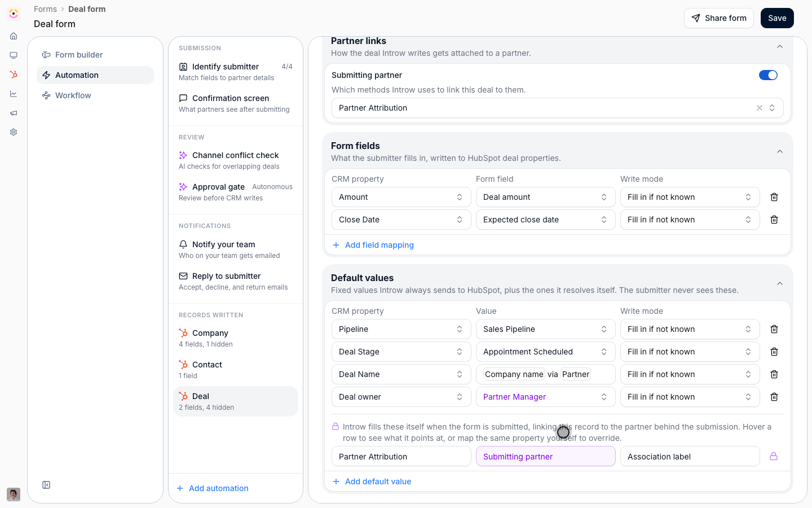Switch to the Workflow tab
Screen dimensions: 812x508
[x=95, y=95]
